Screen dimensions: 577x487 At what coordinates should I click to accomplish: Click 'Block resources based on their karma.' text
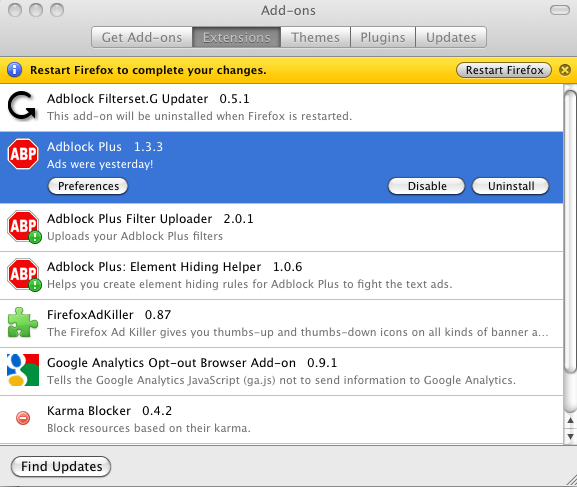coord(149,428)
